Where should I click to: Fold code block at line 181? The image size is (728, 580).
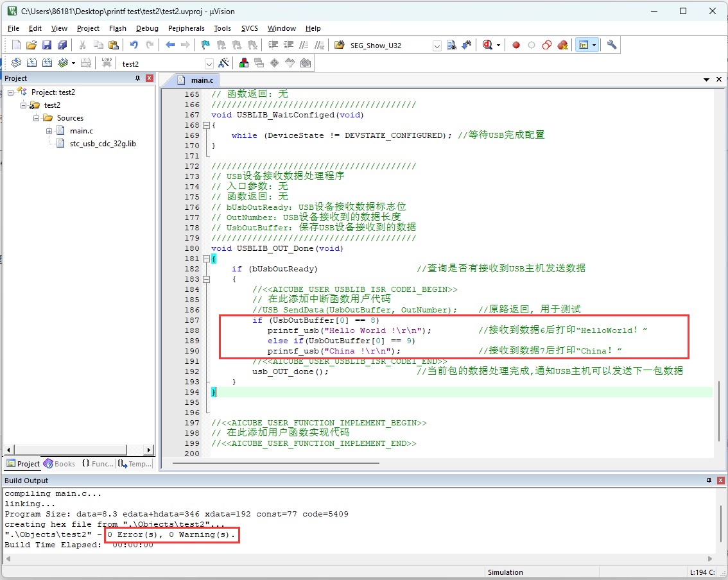(x=206, y=259)
